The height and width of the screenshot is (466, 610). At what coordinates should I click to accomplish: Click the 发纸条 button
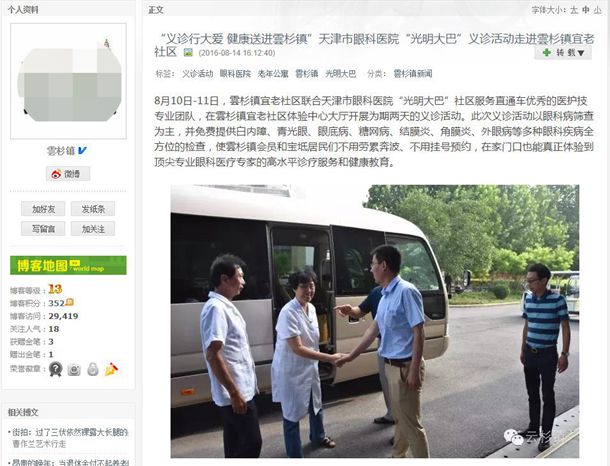93,209
